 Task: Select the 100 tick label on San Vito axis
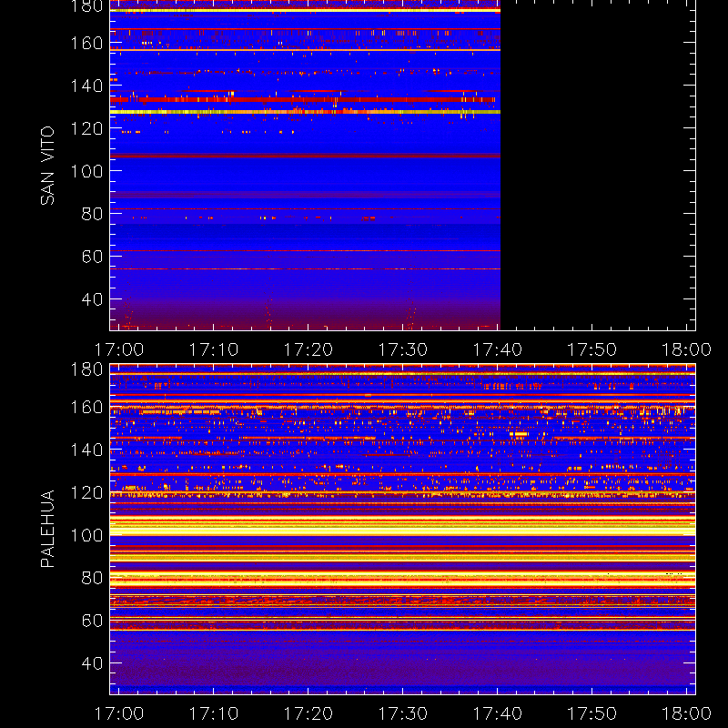point(86,171)
